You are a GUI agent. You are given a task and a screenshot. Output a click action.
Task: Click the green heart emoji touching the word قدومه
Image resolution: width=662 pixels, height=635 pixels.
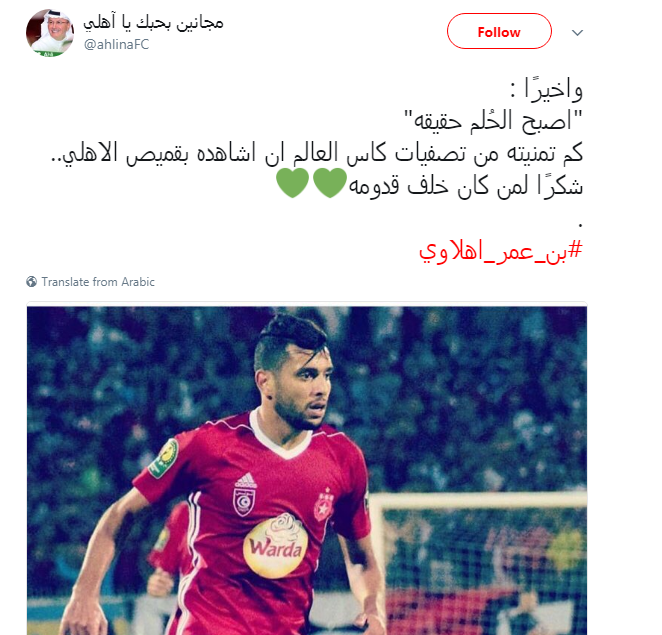coord(330,182)
